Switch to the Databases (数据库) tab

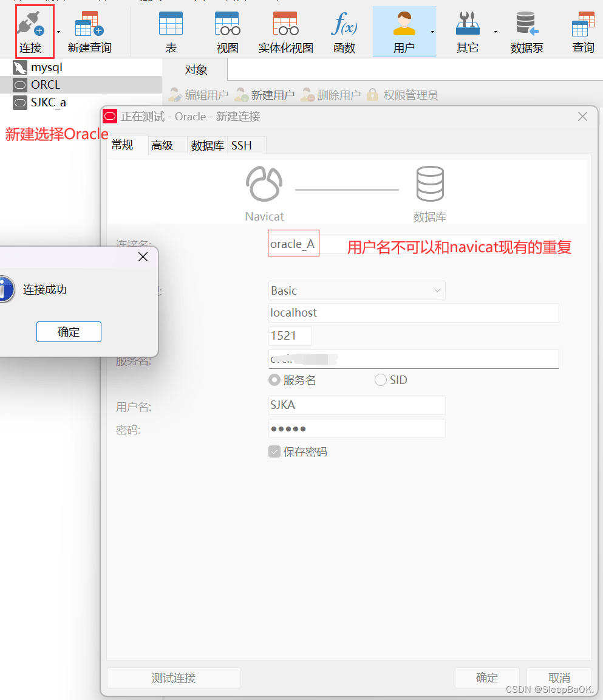[x=208, y=146]
